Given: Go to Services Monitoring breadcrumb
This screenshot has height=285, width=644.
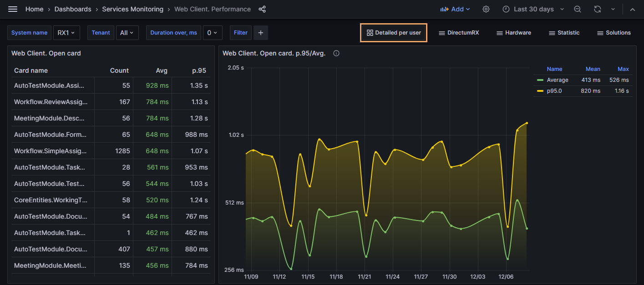Looking at the screenshot, I should [132, 9].
